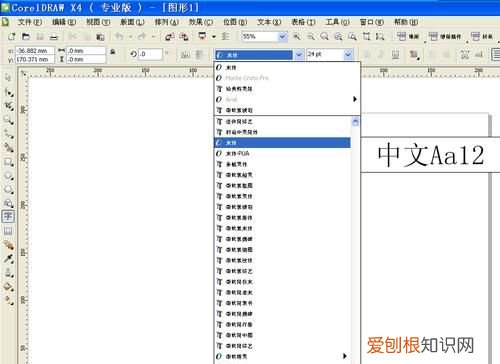Viewport: 500px width, 364px height.
Task: Open the 效果(C) menu
Action: point(201,22)
